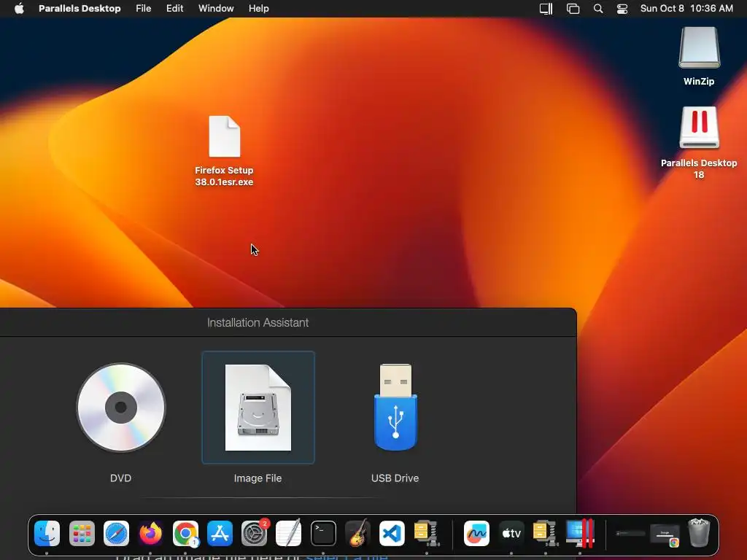
Task: Select Parallels Desktop 18 disk on desktop
Action: pos(699,142)
